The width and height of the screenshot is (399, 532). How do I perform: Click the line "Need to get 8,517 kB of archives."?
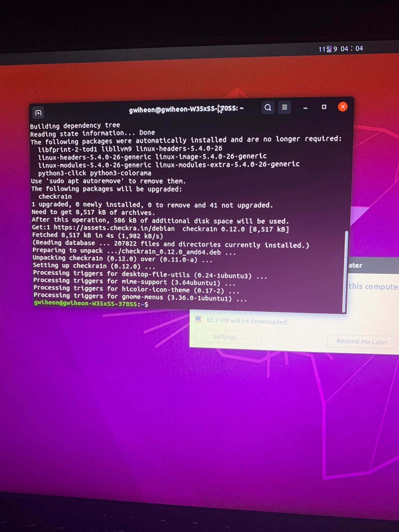pyautogui.click(x=93, y=212)
